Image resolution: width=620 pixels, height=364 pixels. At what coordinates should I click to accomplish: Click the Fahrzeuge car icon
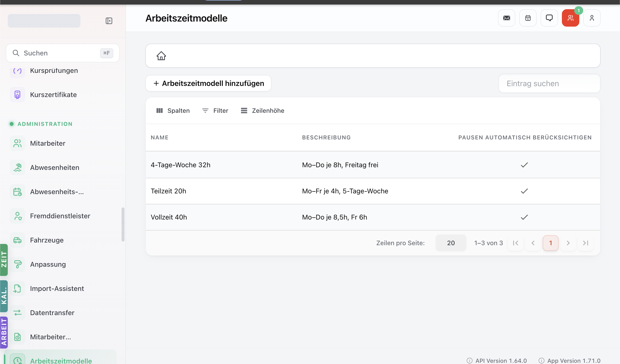point(17,240)
